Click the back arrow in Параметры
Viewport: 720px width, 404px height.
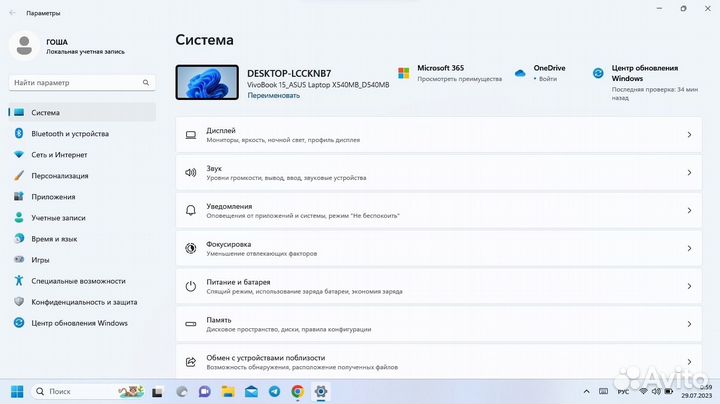(12, 13)
